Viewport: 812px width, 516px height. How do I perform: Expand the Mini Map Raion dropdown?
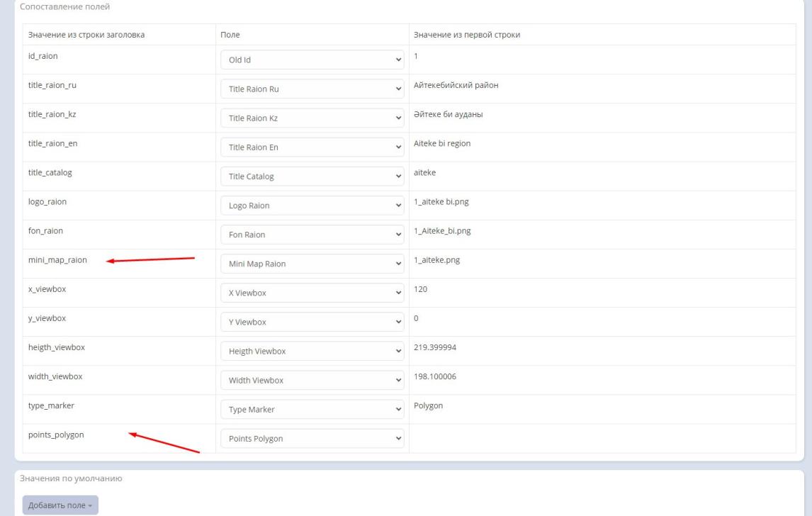[x=312, y=264]
